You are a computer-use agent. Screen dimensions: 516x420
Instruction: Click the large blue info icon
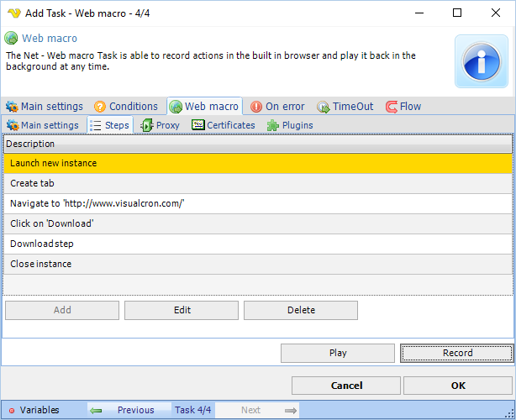point(481,61)
